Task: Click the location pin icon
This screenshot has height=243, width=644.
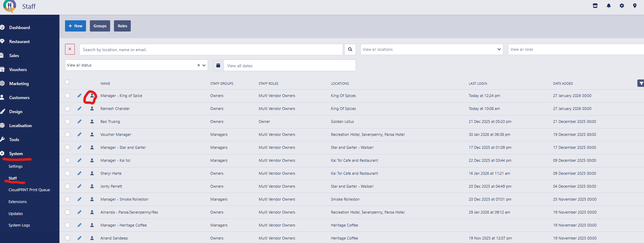Action: pyautogui.click(x=635, y=6)
